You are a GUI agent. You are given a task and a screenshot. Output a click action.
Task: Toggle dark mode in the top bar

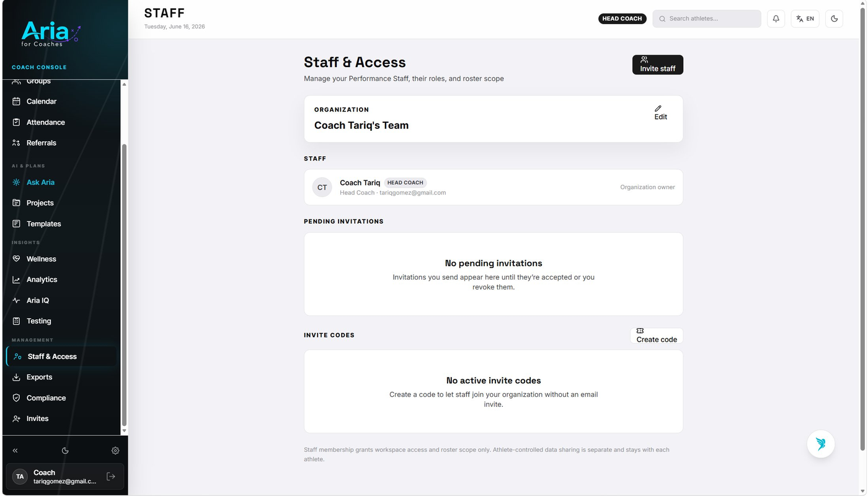coord(834,19)
